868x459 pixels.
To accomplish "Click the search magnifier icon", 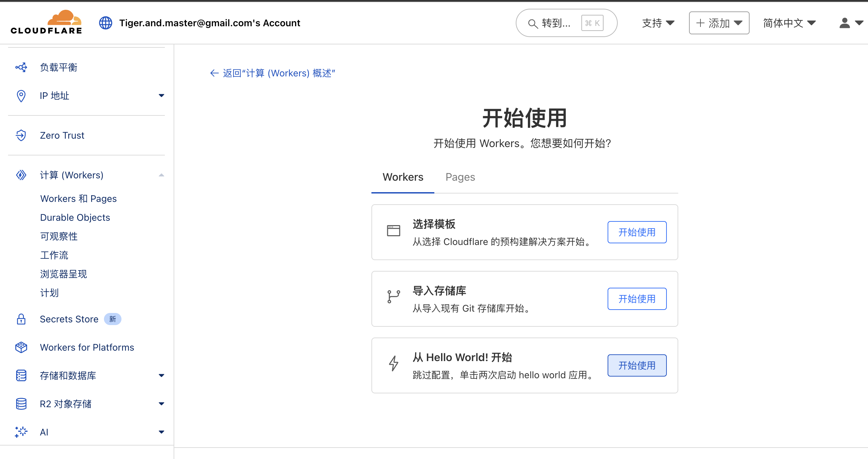I will pos(533,23).
